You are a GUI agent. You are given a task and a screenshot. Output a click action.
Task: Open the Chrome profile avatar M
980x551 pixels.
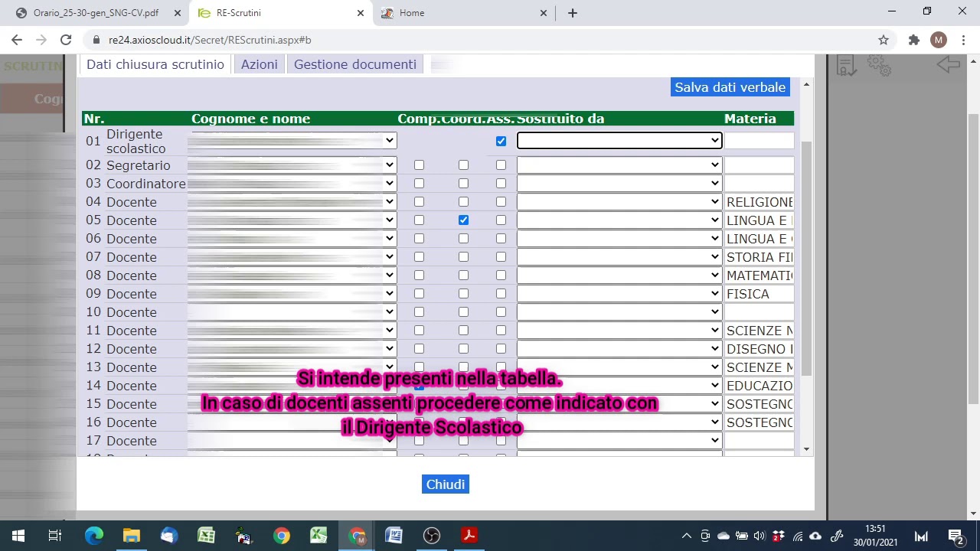(939, 40)
